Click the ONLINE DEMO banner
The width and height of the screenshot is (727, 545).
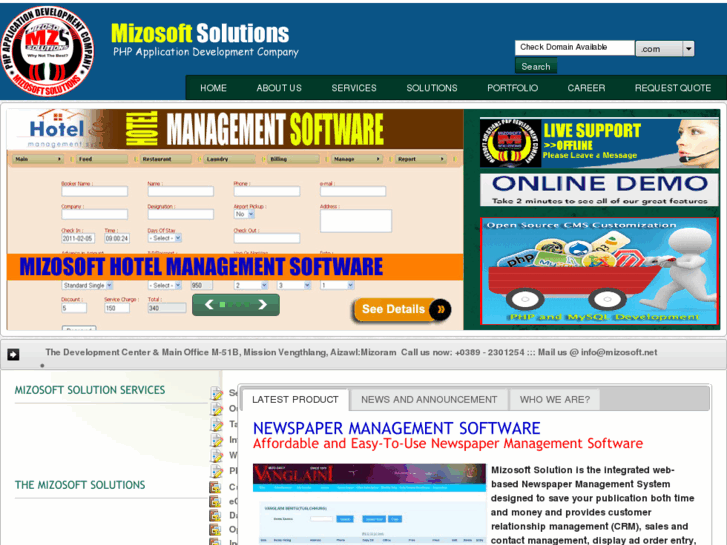[599, 190]
